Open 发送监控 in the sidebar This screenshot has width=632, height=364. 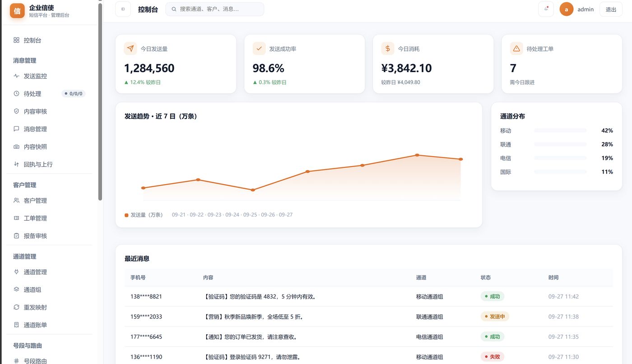pos(49,76)
